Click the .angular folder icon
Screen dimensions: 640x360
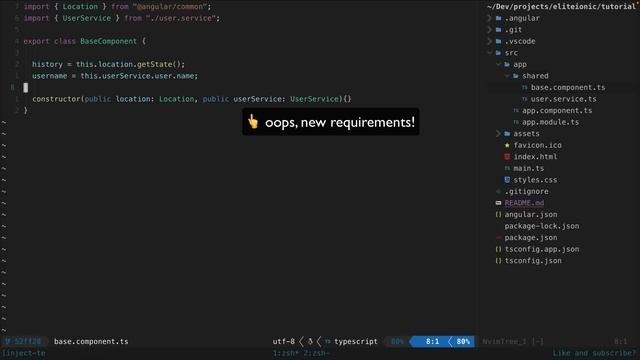click(x=498, y=18)
